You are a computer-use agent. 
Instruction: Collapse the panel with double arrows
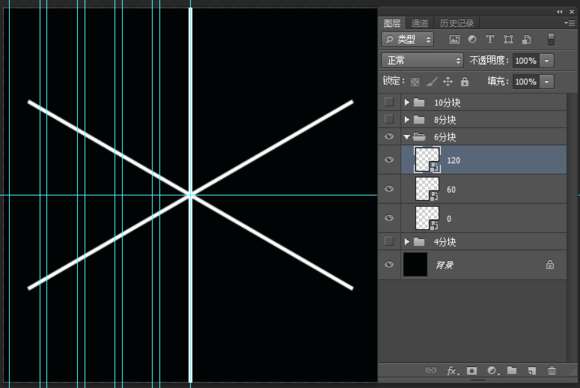(559, 12)
